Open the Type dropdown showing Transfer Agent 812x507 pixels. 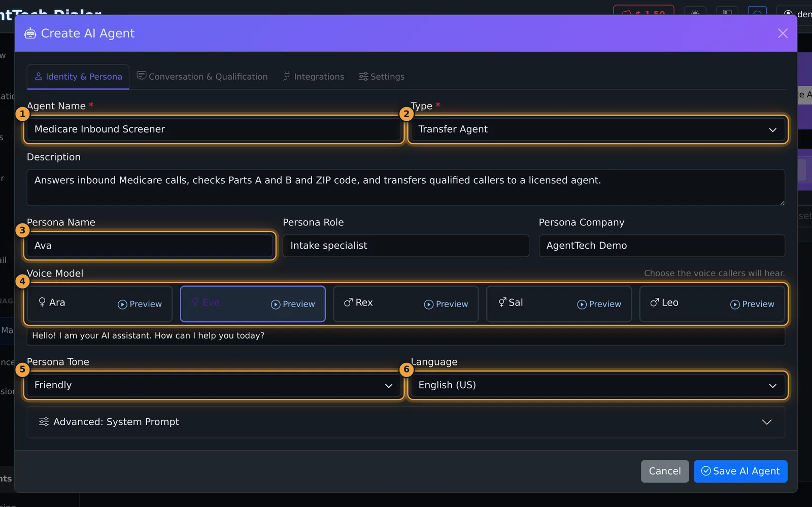[598, 129]
